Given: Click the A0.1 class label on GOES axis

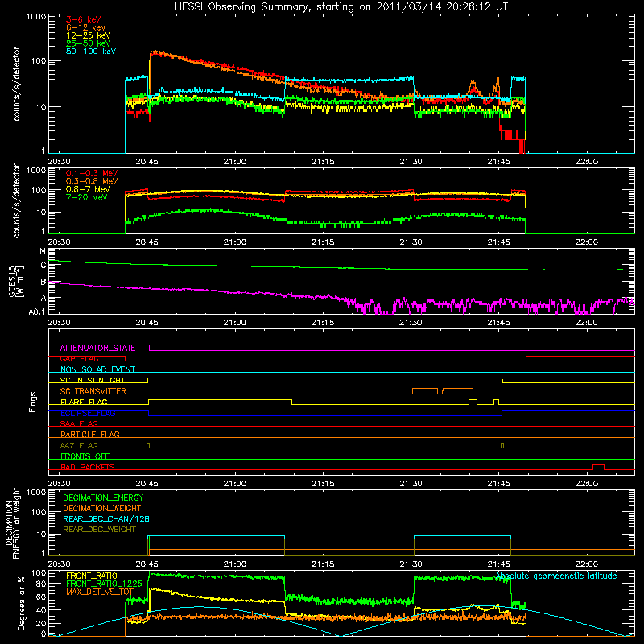Looking at the screenshot, I should click(37, 312).
